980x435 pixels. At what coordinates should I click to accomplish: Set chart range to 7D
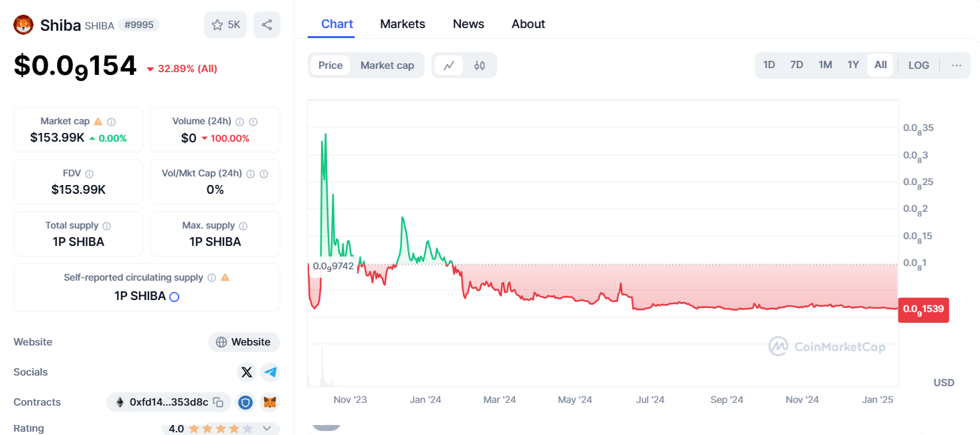pos(797,65)
